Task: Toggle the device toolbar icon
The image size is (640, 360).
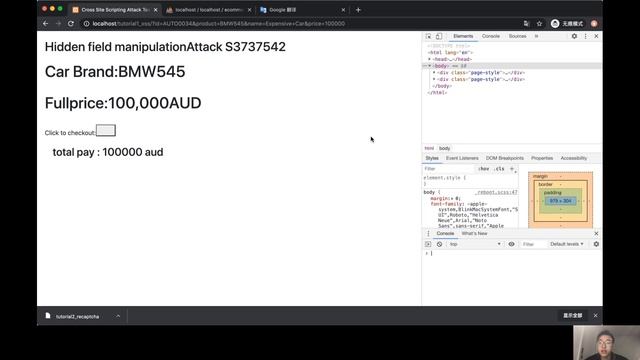Action: click(x=439, y=36)
